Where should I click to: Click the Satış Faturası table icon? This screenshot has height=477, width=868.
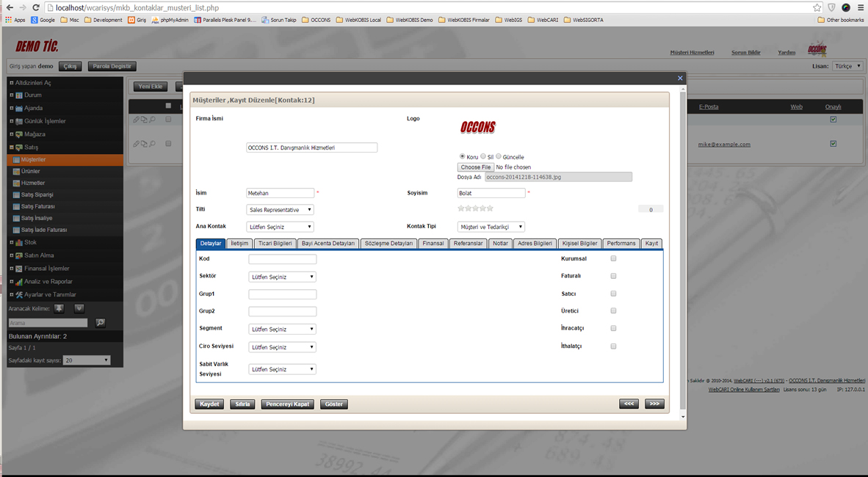click(x=16, y=206)
